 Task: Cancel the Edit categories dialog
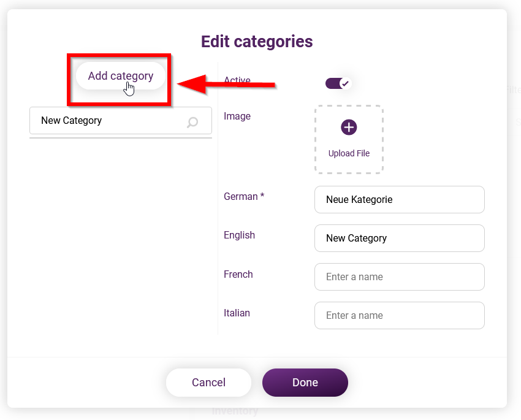(x=208, y=383)
